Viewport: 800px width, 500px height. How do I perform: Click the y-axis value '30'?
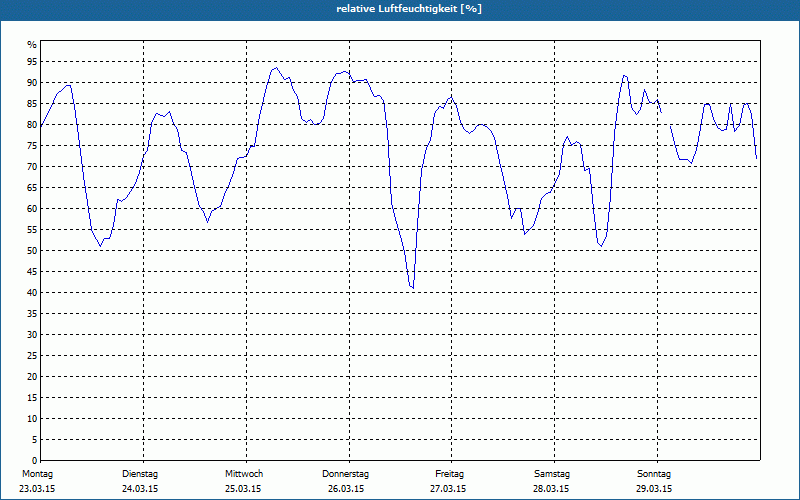(x=32, y=335)
